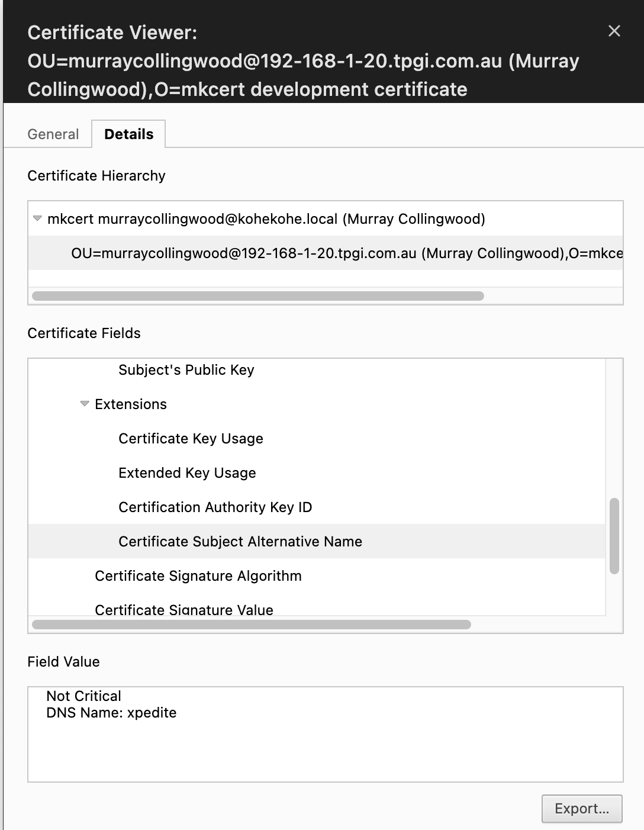This screenshot has width=644, height=830.
Task: Select Extended Key Usage field
Action: [x=187, y=473]
